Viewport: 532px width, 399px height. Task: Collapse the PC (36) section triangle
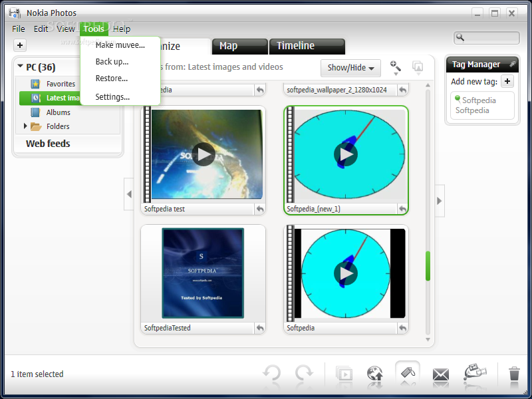20,66
